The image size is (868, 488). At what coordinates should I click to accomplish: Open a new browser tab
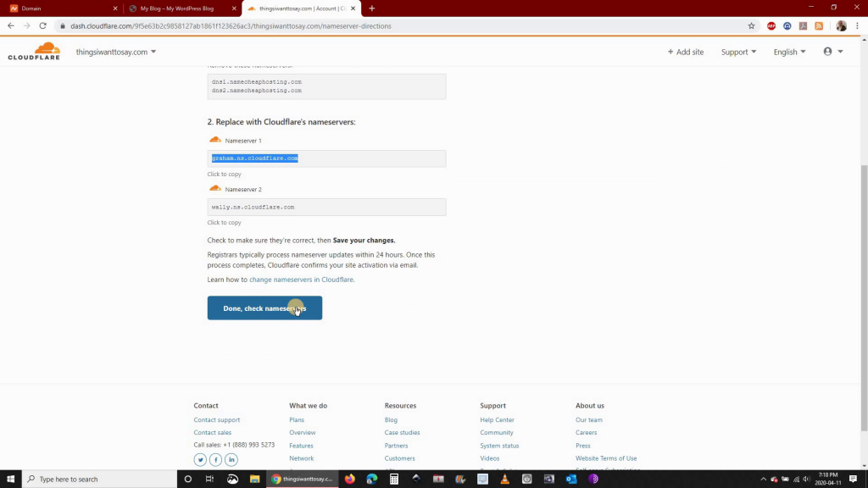pyautogui.click(x=372, y=8)
